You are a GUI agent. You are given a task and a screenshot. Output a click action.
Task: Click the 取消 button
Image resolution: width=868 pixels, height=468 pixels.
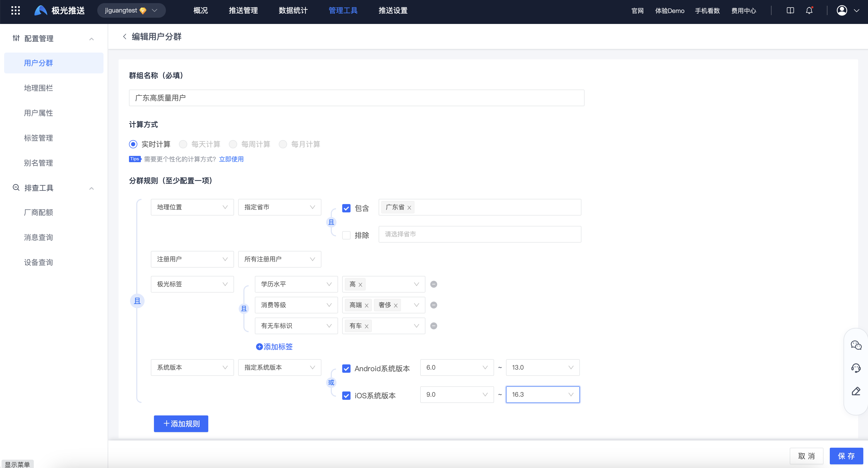(x=806, y=456)
